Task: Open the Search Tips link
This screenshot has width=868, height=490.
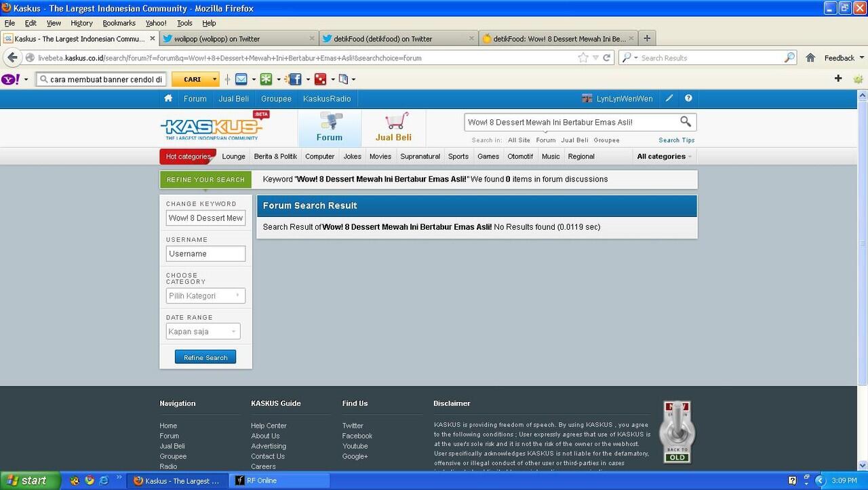Action: point(677,140)
